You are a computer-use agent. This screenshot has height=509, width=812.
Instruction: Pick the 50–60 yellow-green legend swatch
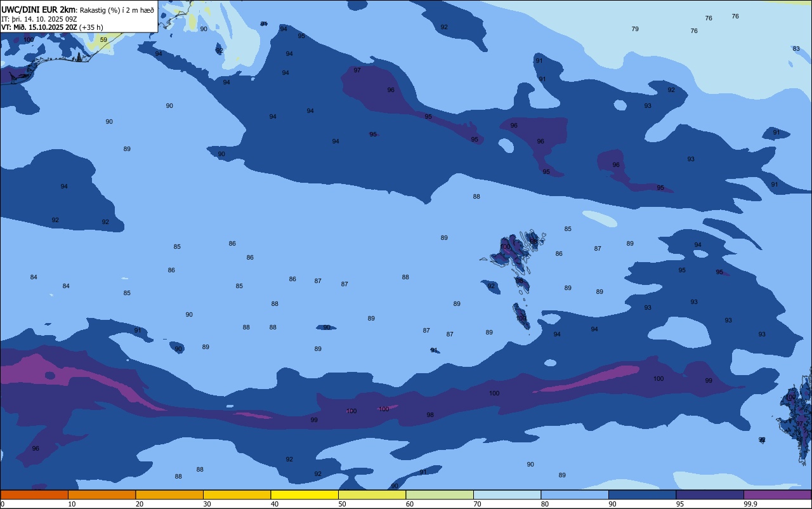372,494
